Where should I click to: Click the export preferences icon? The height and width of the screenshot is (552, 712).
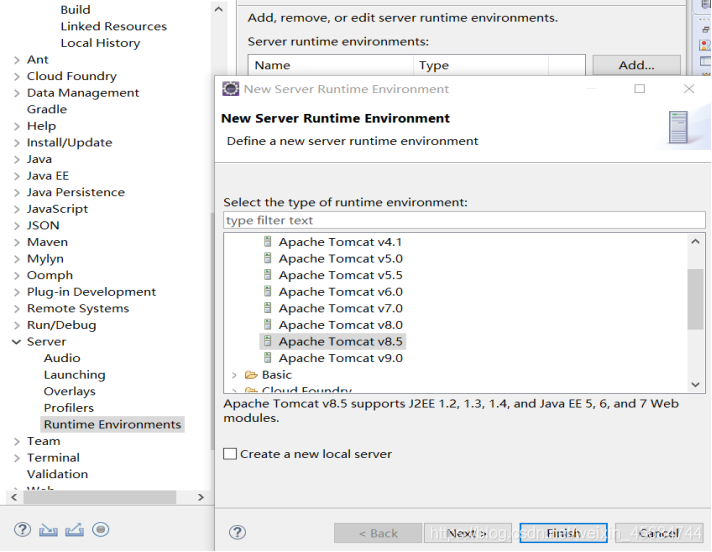74,530
